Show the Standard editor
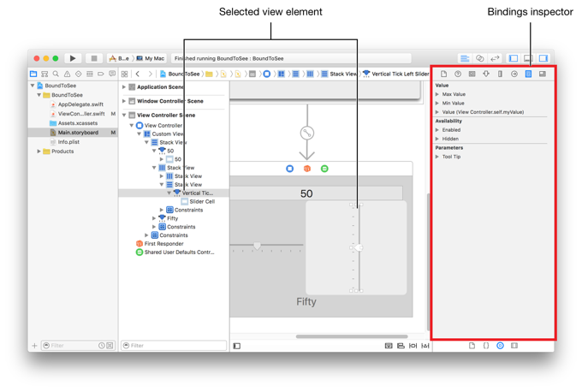 coord(465,58)
